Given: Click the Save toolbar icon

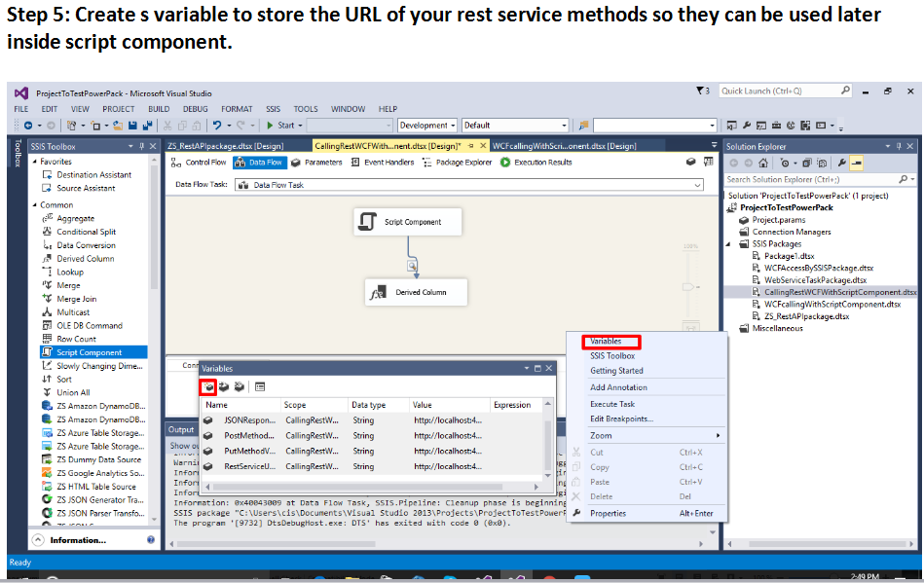Looking at the screenshot, I should coord(132,126).
